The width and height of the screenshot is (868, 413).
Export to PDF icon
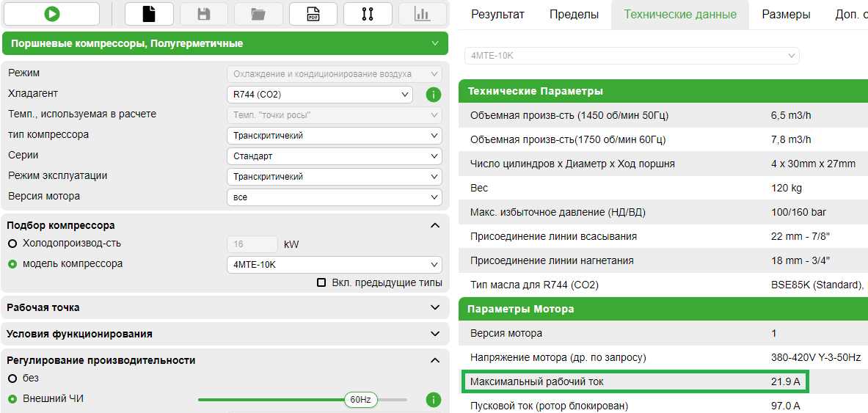(313, 15)
